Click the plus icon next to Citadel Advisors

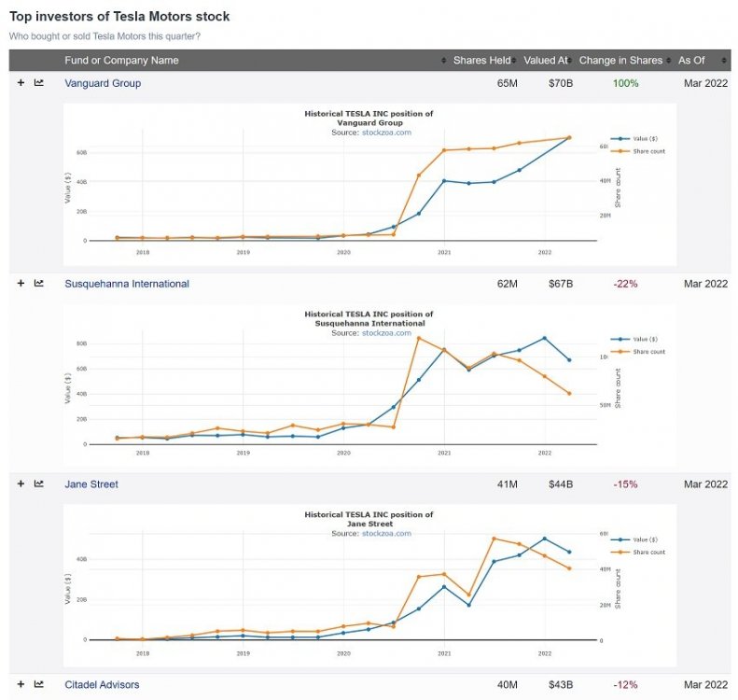tap(21, 684)
